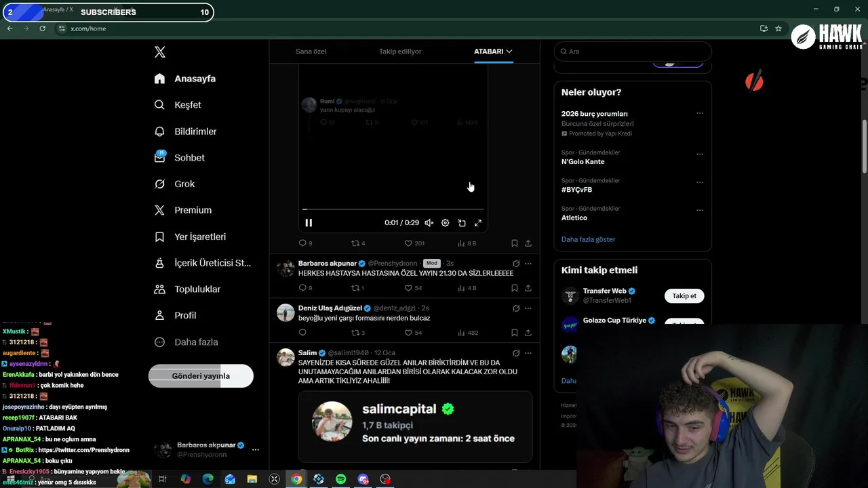Reload the page in browser
868x488 pixels.
click(x=42, y=28)
